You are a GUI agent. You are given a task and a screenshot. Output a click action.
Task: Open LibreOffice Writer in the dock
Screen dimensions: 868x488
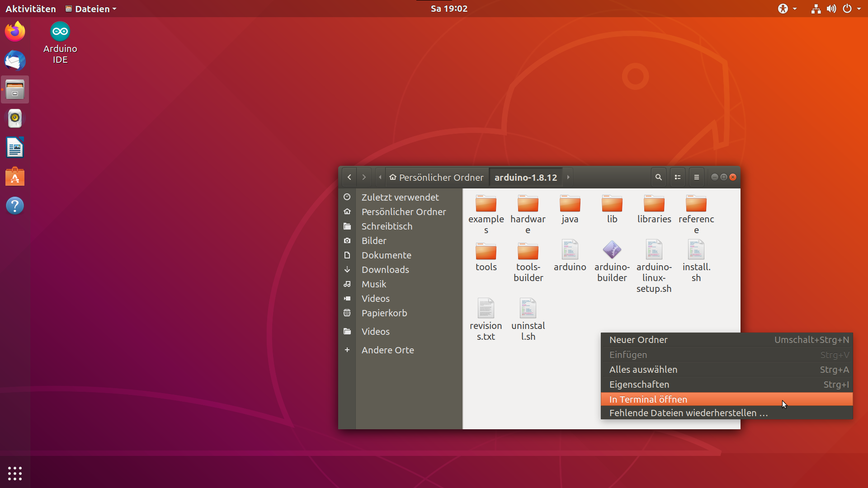(x=15, y=147)
